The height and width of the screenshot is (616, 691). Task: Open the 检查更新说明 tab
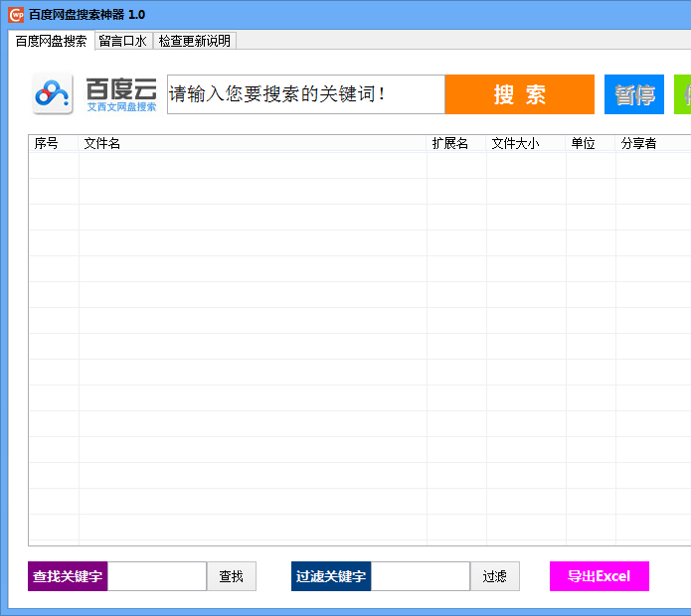[x=194, y=42]
